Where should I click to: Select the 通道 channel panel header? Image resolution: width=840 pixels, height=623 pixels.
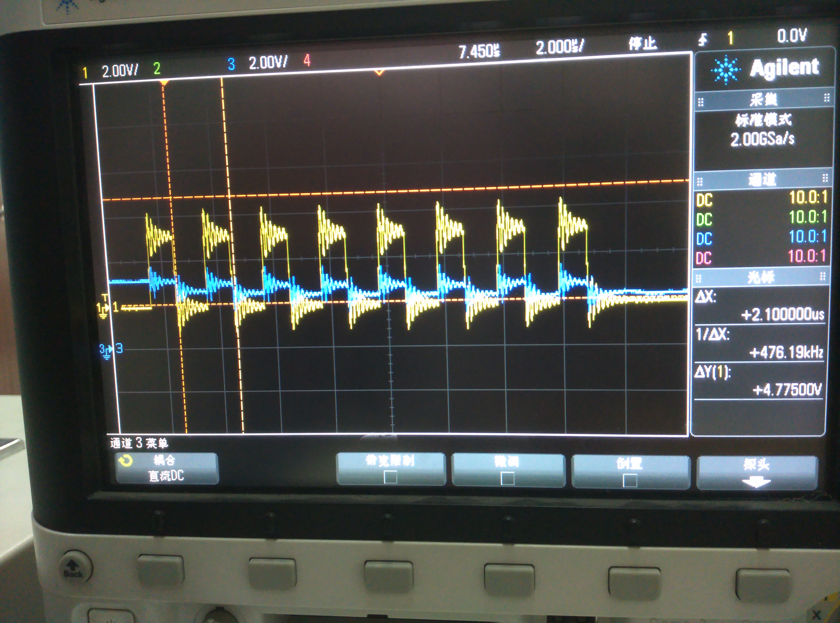762,180
